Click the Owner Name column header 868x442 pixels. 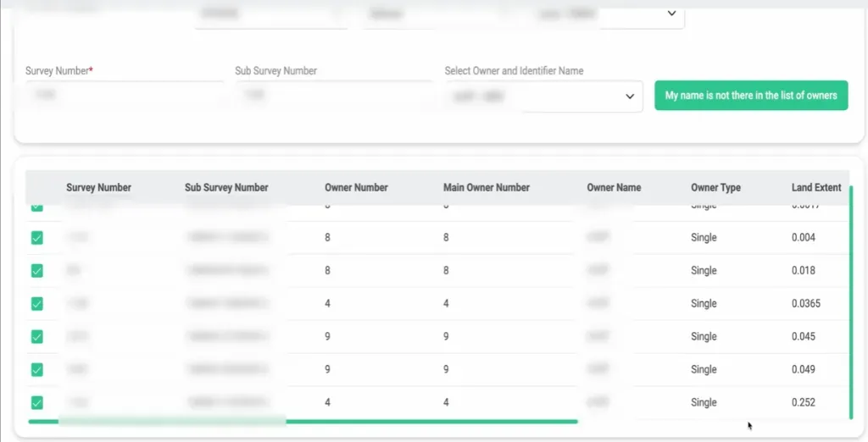(x=614, y=187)
